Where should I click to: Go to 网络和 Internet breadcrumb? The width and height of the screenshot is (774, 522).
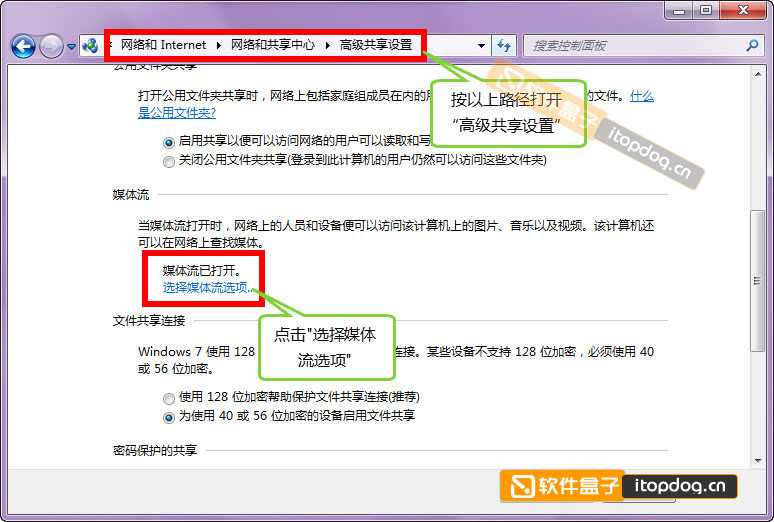tap(163, 45)
